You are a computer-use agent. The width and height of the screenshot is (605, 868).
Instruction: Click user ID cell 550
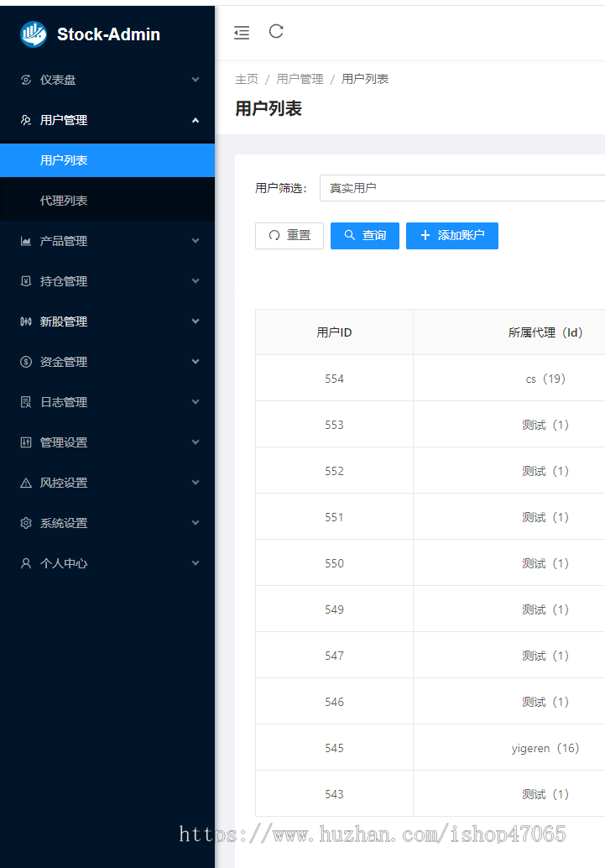click(x=334, y=563)
